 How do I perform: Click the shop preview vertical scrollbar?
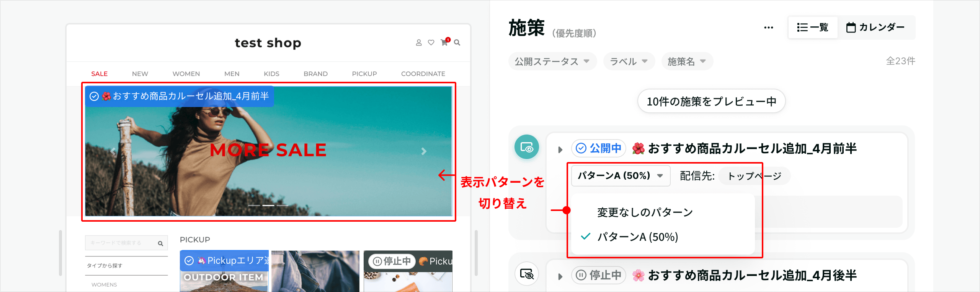pyautogui.click(x=476, y=253)
